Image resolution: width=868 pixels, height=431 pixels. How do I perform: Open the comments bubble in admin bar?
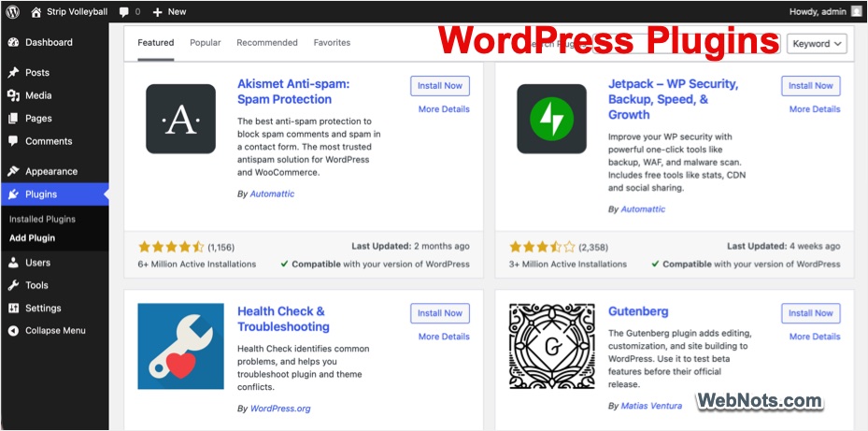pyautogui.click(x=124, y=11)
